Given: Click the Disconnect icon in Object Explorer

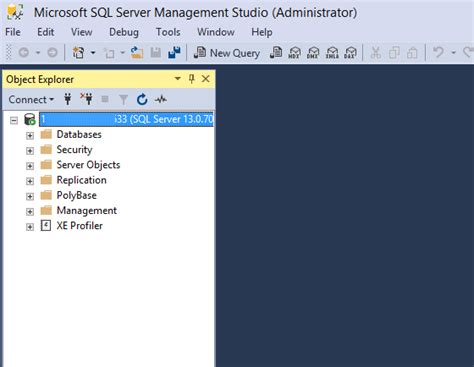Looking at the screenshot, I should [x=86, y=99].
